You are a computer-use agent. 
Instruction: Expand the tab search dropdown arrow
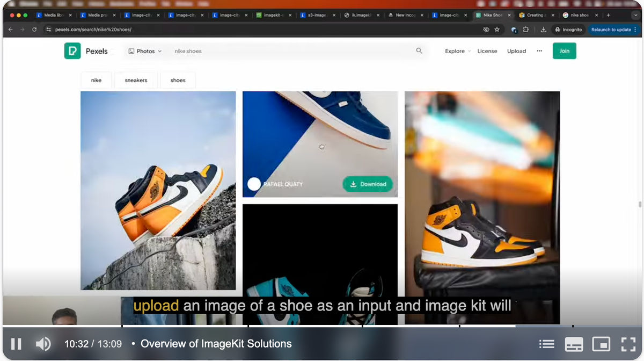pos(635,15)
